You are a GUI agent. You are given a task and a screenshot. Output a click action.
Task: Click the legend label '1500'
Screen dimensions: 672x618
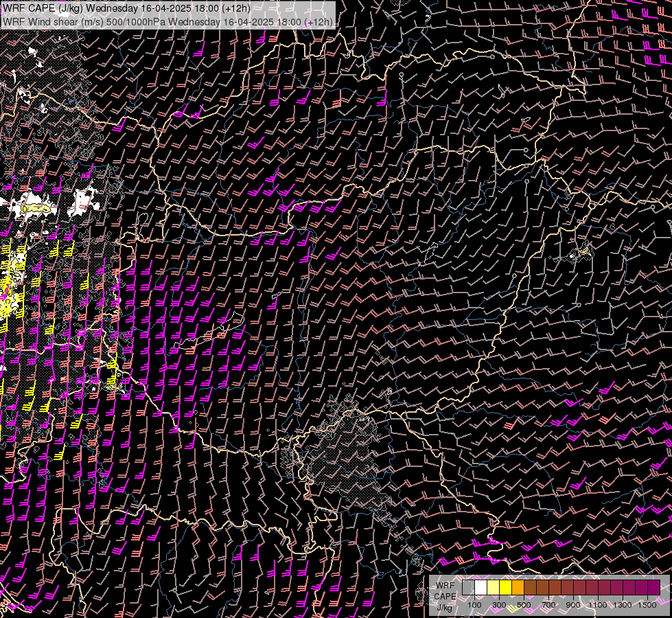tap(647, 605)
